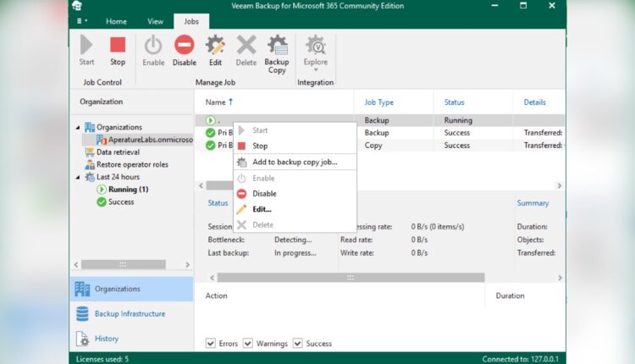635x364 pixels.
Task: Click the Running status cell
Action: [x=458, y=120]
